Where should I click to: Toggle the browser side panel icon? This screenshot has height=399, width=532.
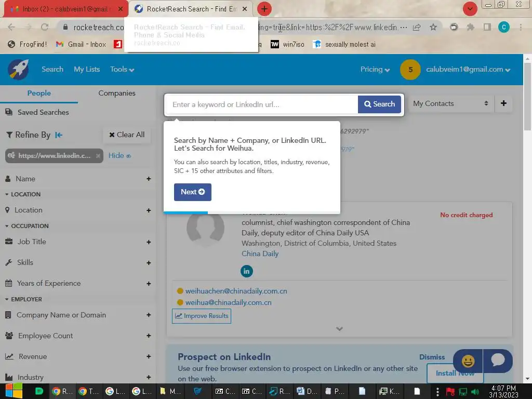point(487,27)
